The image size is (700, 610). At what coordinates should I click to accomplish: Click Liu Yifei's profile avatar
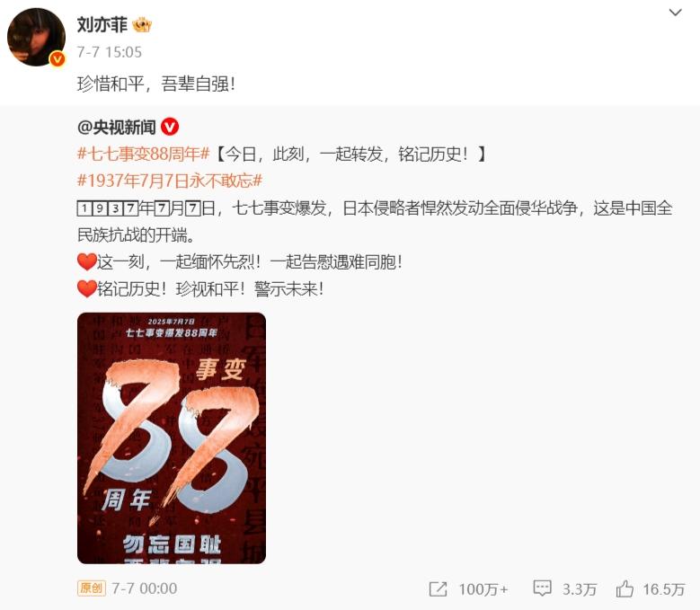tap(37, 38)
